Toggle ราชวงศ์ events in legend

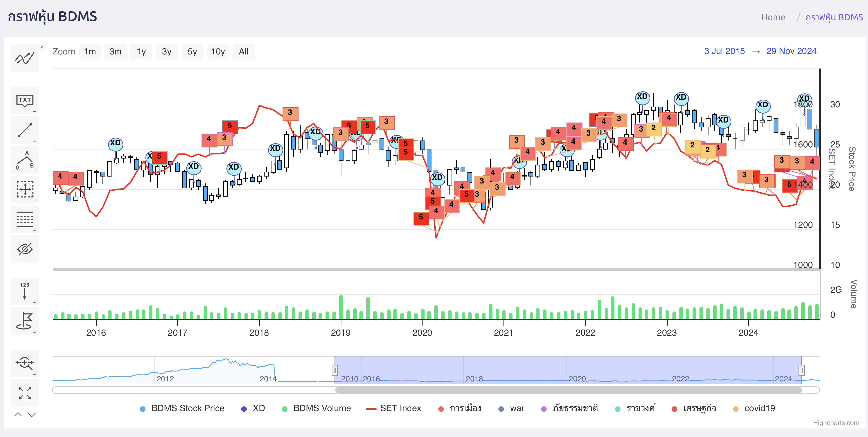pos(635,408)
